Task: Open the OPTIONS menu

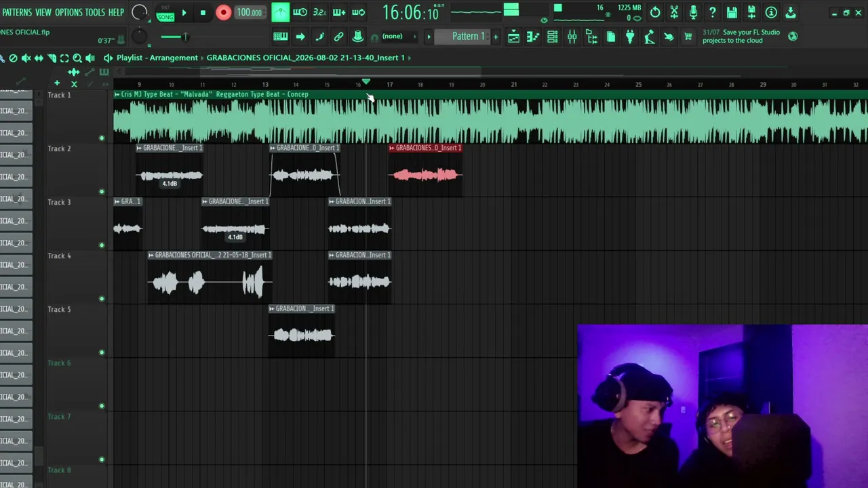Action: (68, 12)
